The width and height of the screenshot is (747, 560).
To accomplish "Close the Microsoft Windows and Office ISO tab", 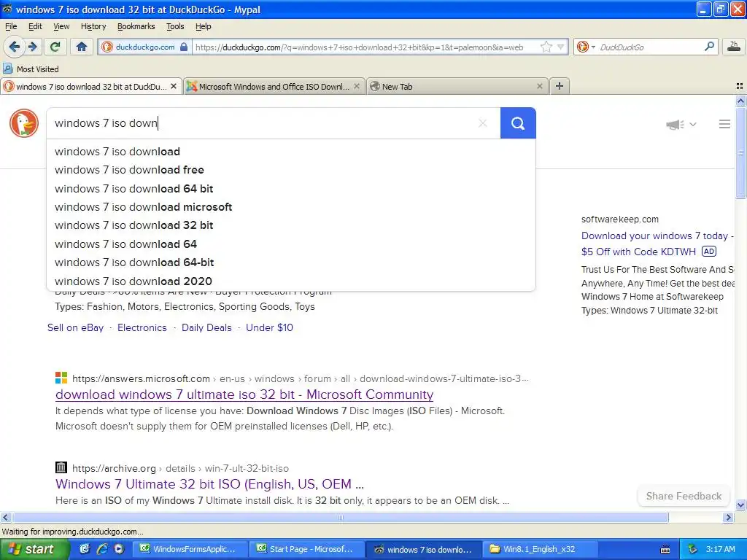I will (x=356, y=86).
